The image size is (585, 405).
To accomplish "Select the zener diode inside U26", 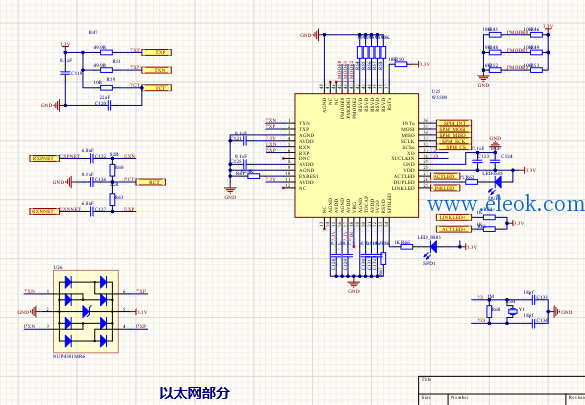I will click(x=86, y=311).
